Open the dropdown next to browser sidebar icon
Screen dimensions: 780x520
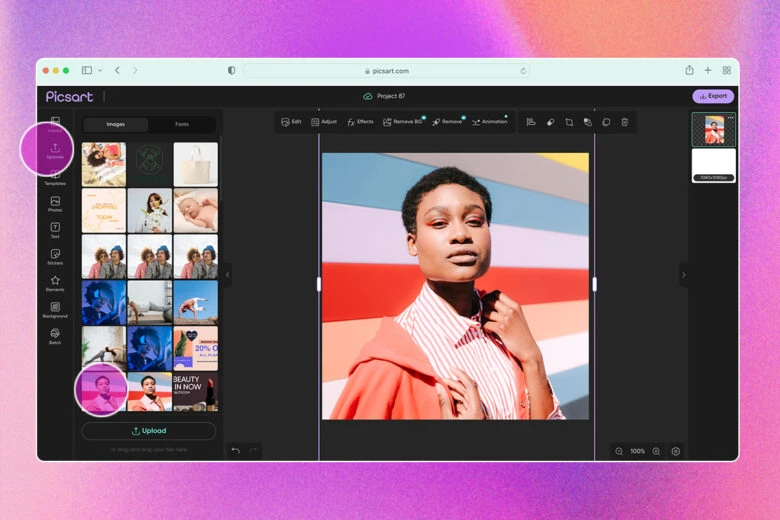[100, 71]
